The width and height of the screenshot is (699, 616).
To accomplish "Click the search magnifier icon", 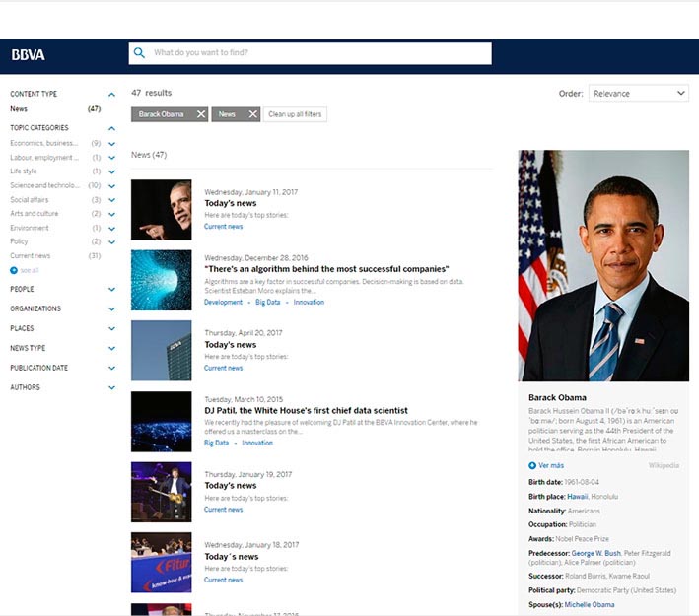I will point(139,52).
